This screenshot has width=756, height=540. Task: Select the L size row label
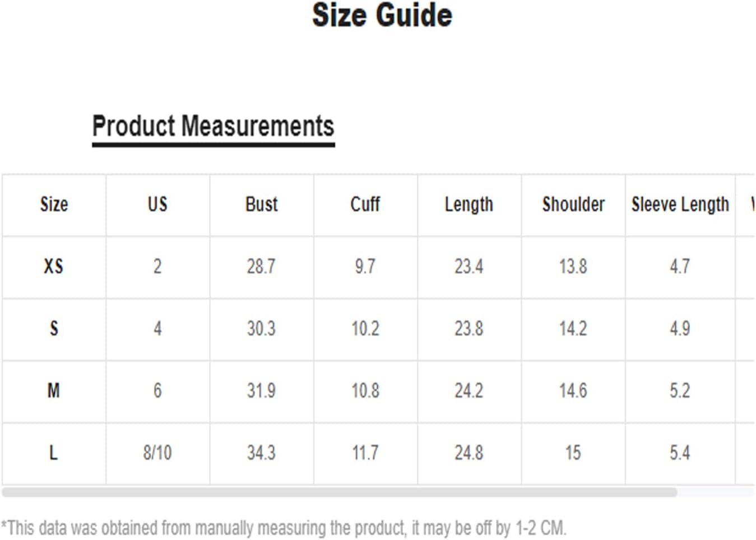click(x=54, y=453)
